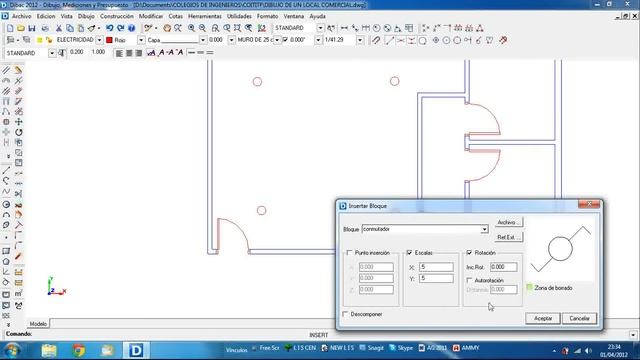Open the Rojo color dropdown
Viewport: 640px width, 360px height.
tap(141, 40)
